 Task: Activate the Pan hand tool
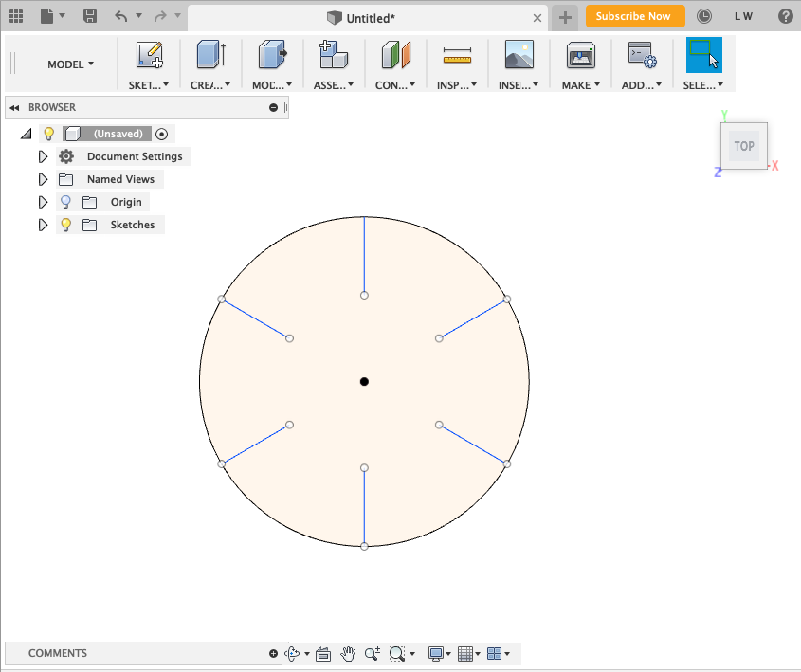tap(348, 653)
